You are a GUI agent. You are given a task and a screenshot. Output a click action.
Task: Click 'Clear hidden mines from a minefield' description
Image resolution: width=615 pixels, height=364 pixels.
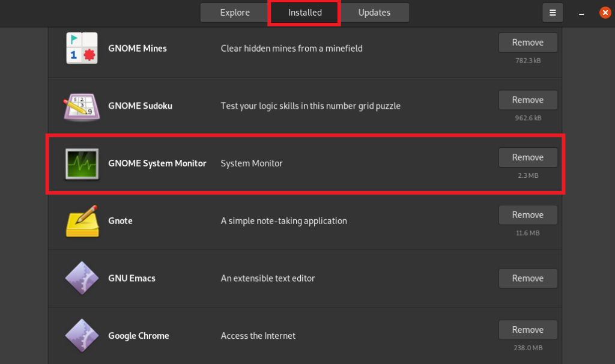tap(291, 48)
